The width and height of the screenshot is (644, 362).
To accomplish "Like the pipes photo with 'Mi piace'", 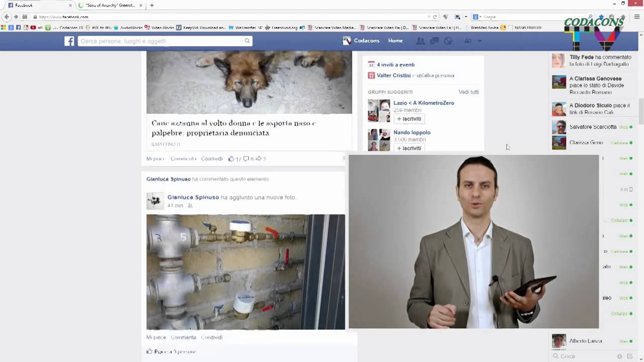I will (155, 337).
